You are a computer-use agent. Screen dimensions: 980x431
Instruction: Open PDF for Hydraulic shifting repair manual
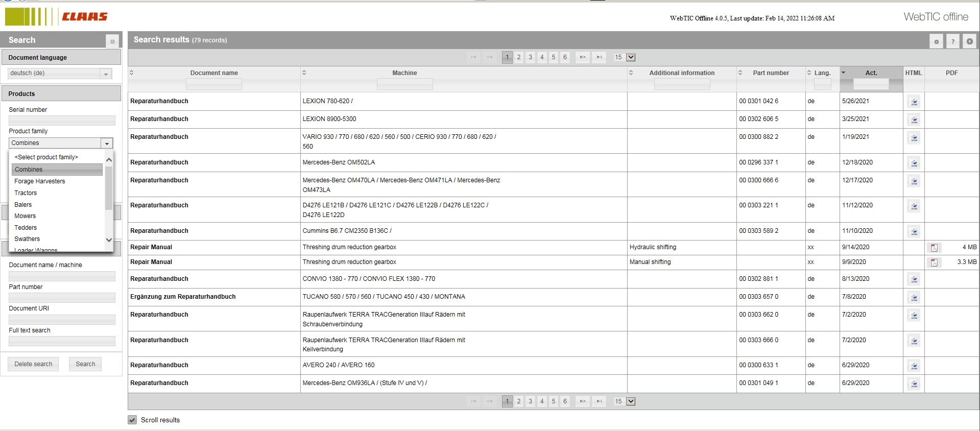pyautogui.click(x=934, y=248)
